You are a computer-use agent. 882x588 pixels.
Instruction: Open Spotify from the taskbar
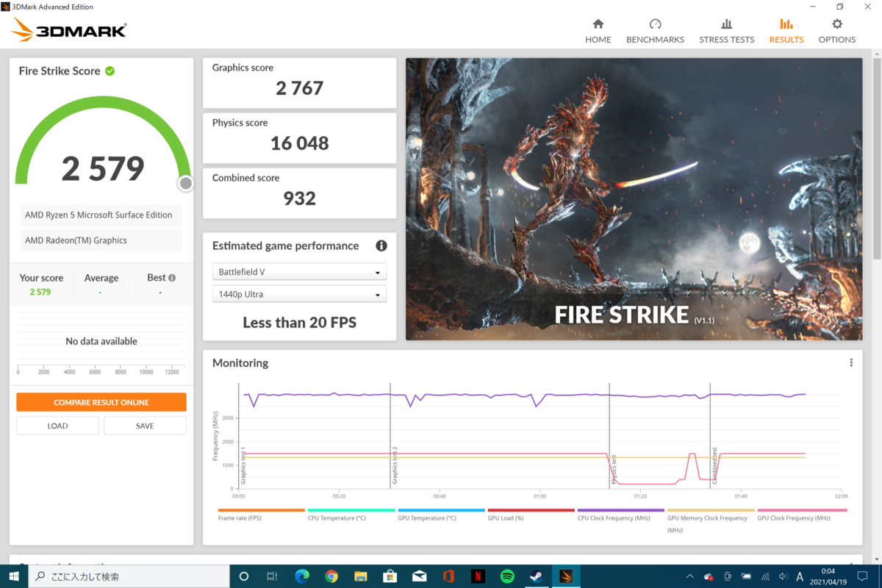tap(507, 576)
